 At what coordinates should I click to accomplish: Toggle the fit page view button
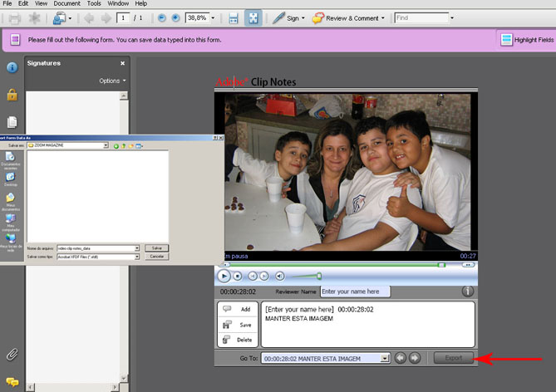pos(253,17)
